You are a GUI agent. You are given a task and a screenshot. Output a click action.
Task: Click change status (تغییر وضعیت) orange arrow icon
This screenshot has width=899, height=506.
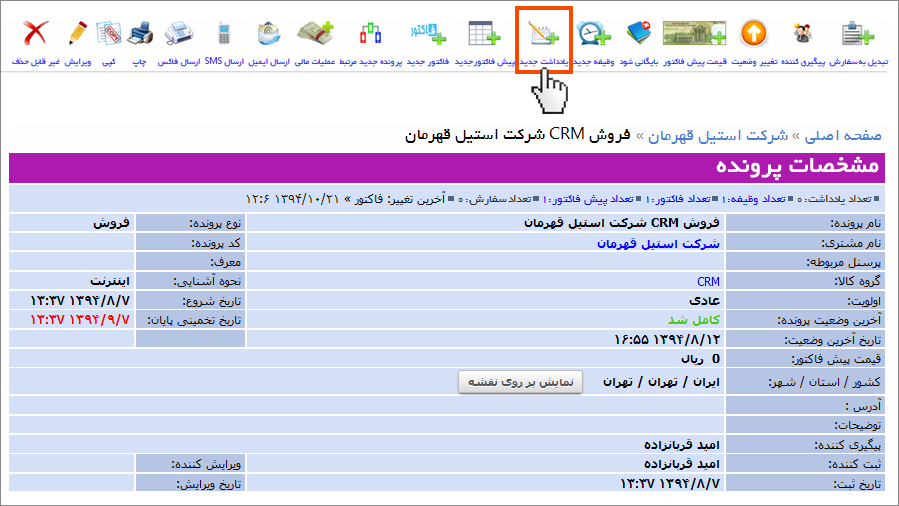click(x=754, y=33)
